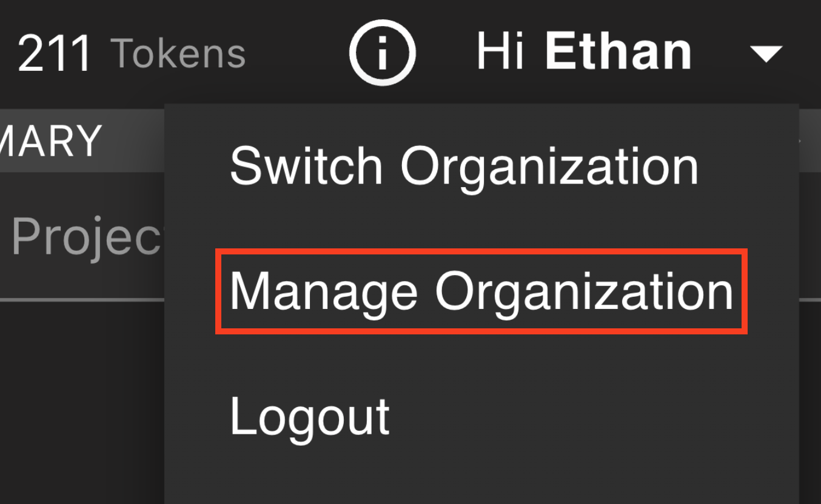Select the bold Ethan username
The image size is (821, 504).
[x=618, y=52]
